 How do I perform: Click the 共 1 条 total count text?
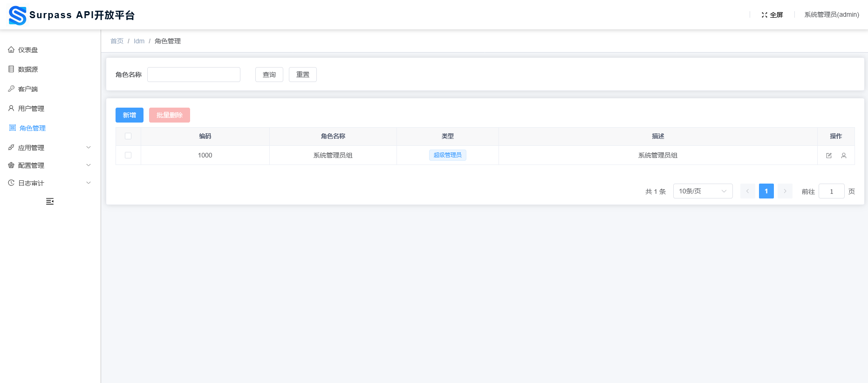(656, 191)
